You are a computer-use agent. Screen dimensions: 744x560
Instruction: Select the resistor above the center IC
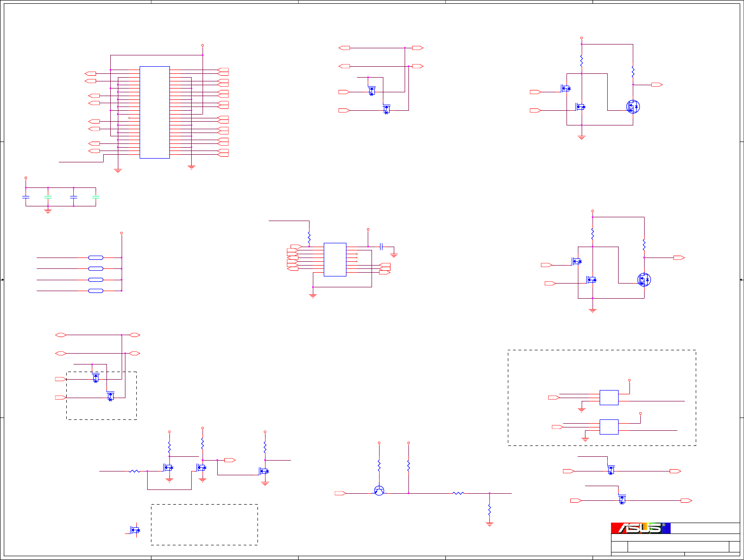pyautogui.click(x=309, y=236)
